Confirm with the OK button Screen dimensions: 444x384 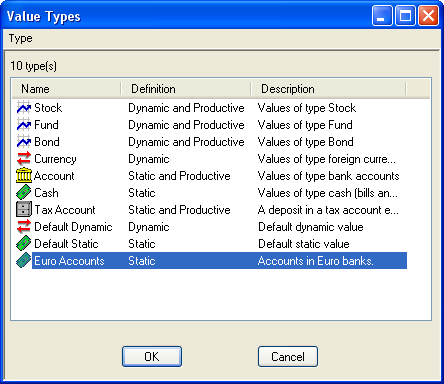pos(152,357)
